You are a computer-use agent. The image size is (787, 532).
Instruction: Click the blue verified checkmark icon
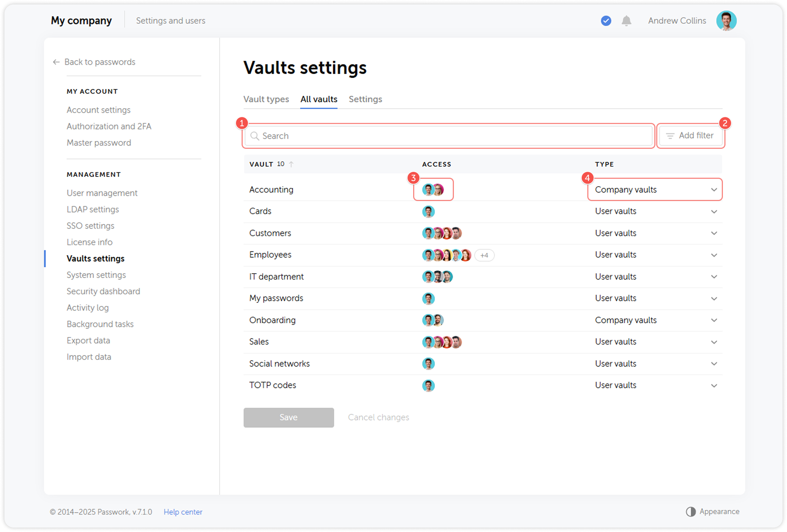pyautogui.click(x=606, y=21)
